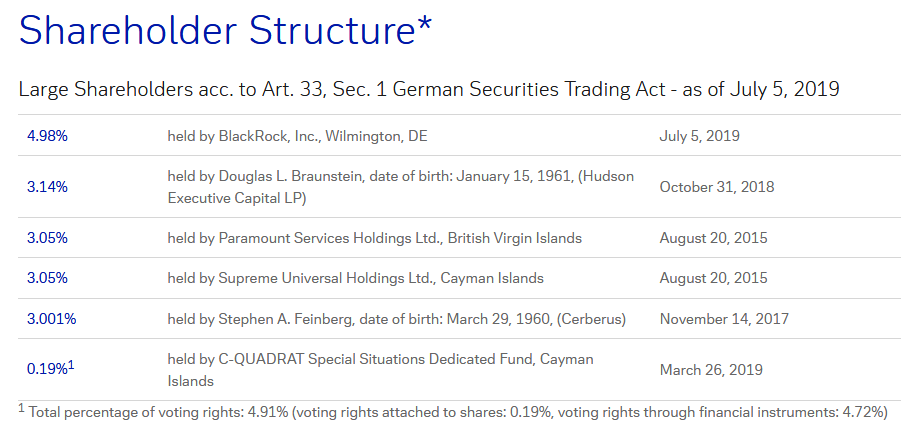This screenshot has width=901, height=429.
Task: Click 3.05% for Paramount Services Holdings
Action: coord(47,238)
